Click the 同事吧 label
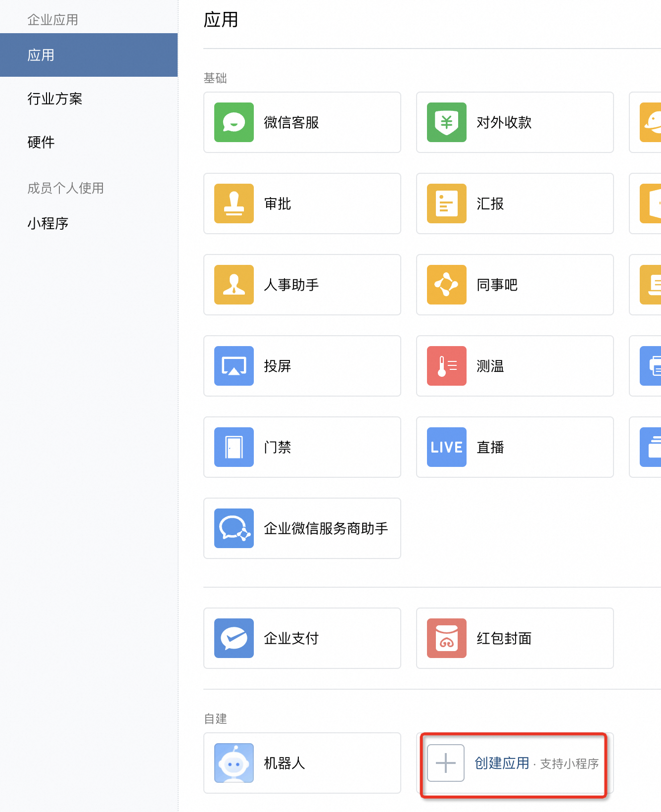The width and height of the screenshot is (661, 812). (497, 285)
